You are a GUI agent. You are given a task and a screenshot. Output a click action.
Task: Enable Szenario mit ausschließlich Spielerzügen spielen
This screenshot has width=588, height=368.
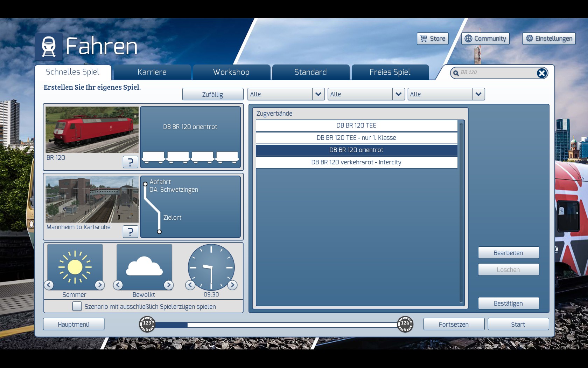coord(77,306)
